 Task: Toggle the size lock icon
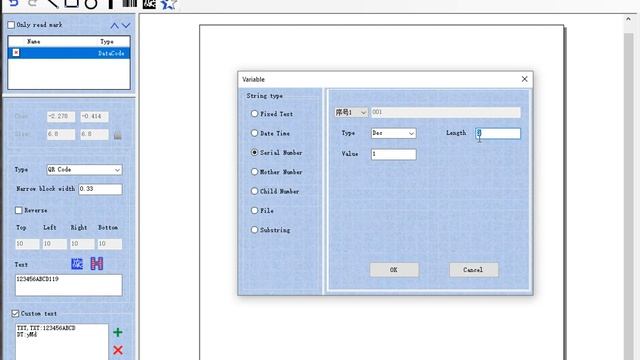[x=118, y=134]
